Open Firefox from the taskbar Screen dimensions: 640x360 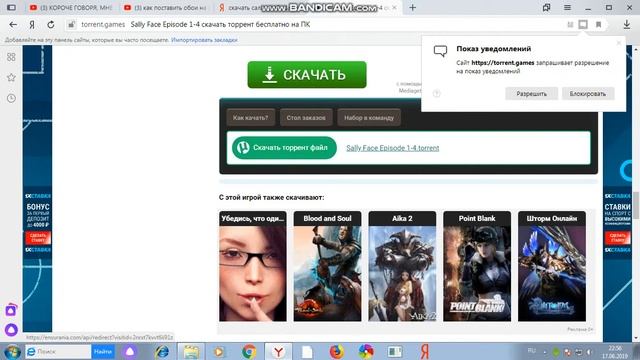[x=336, y=352]
